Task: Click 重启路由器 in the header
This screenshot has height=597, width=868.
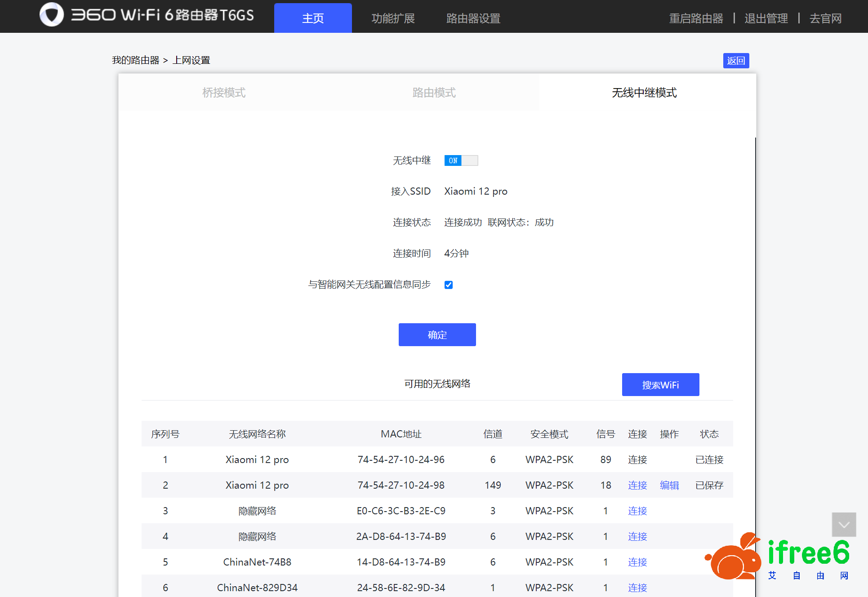Action: [x=696, y=18]
